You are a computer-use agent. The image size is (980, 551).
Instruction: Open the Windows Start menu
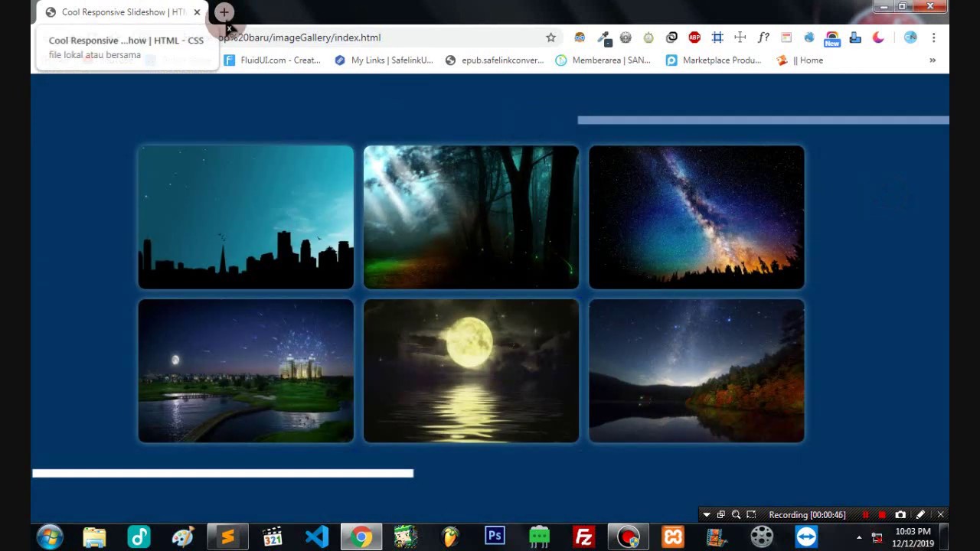pyautogui.click(x=50, y=537)
